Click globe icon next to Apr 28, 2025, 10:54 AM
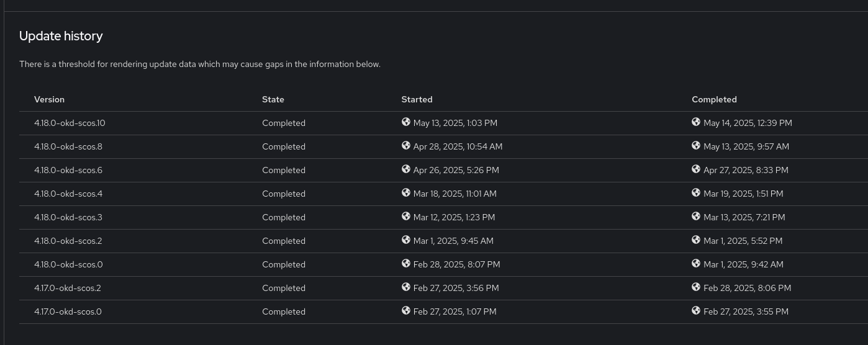The image size is (868, 345). coord(406,146)
